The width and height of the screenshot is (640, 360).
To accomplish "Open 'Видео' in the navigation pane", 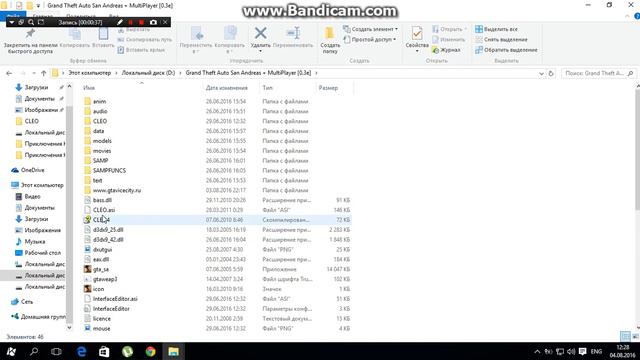I will click(32, 196).
